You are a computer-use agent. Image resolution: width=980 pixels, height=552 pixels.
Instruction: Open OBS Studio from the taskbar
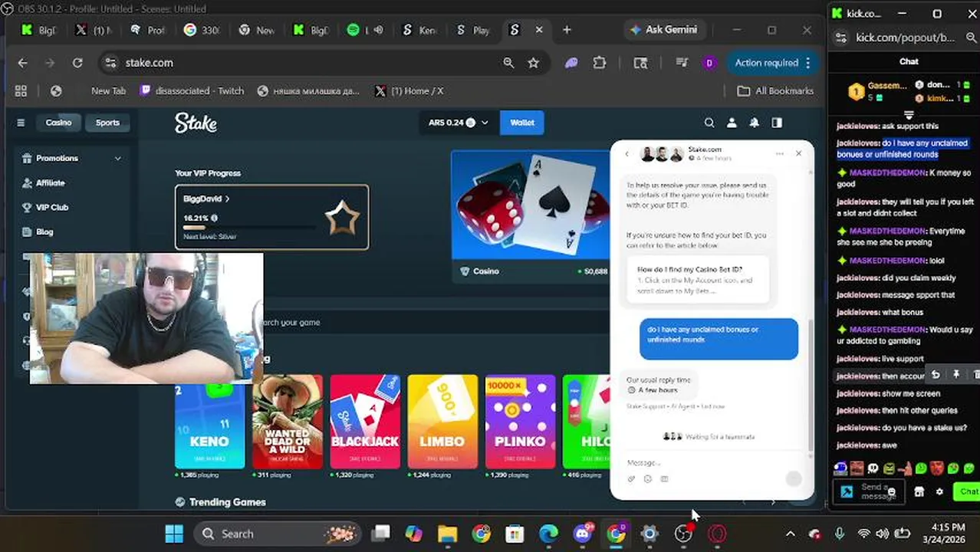[683, 534]
